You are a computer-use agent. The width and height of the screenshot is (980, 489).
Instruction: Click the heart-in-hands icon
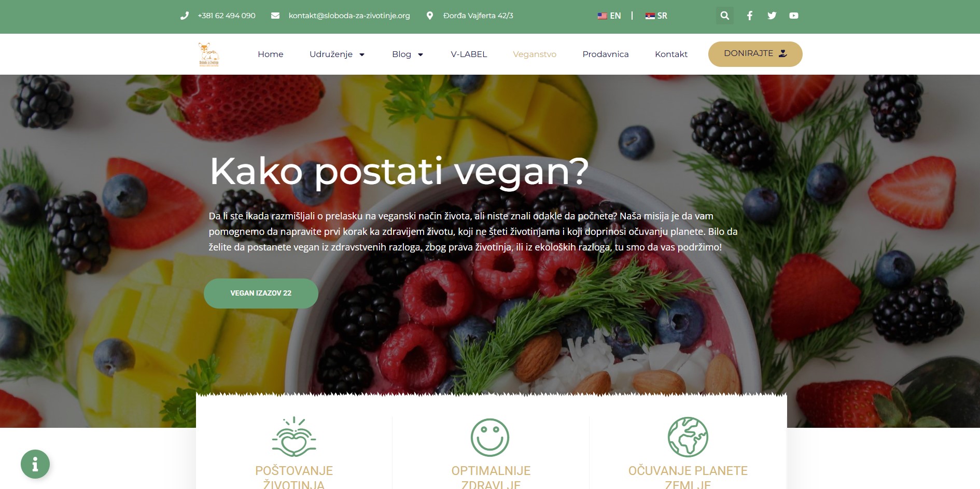[294, 437]
